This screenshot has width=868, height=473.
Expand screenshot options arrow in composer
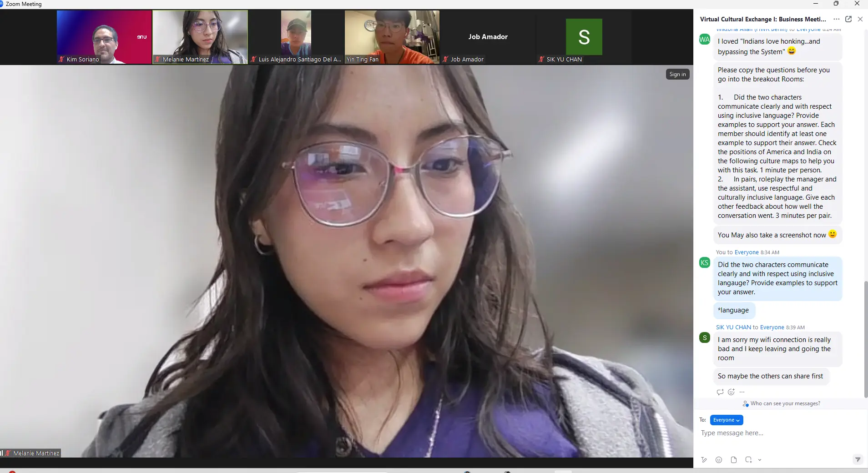pos(760,460)
